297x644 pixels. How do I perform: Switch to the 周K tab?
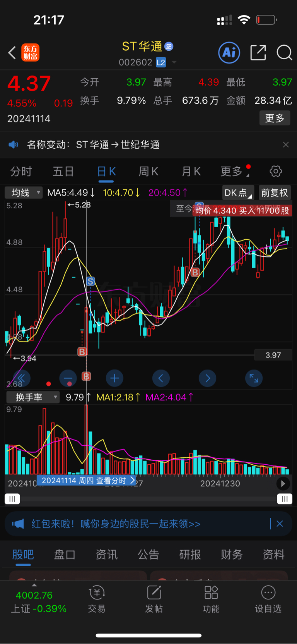click(148, 172)
